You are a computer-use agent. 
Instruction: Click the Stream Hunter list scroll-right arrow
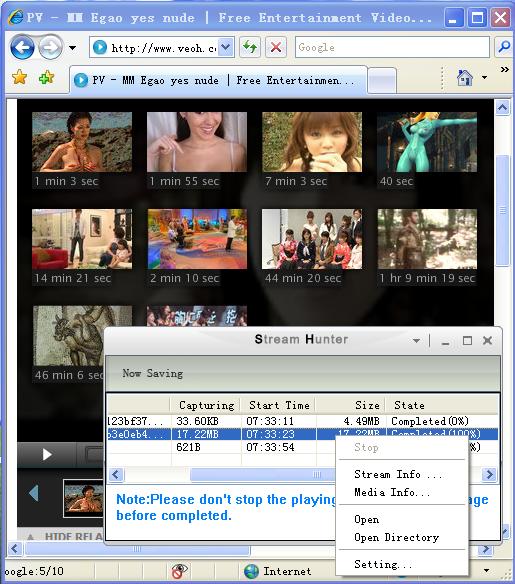[489, 474]
